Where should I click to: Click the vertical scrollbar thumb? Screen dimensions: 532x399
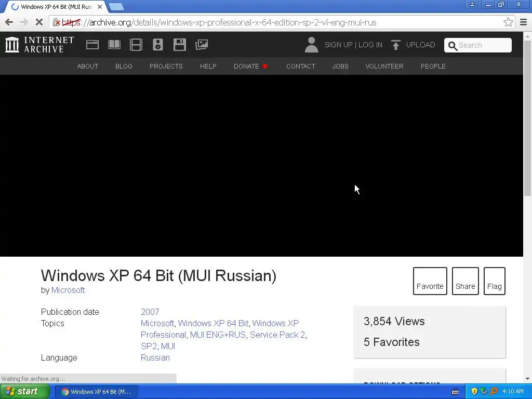pyautogui.click(x=527, y=118)
